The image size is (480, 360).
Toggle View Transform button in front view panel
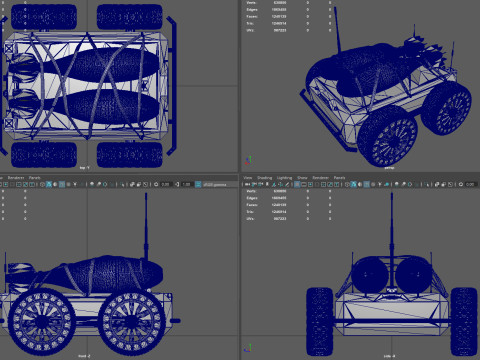(198, 184)
